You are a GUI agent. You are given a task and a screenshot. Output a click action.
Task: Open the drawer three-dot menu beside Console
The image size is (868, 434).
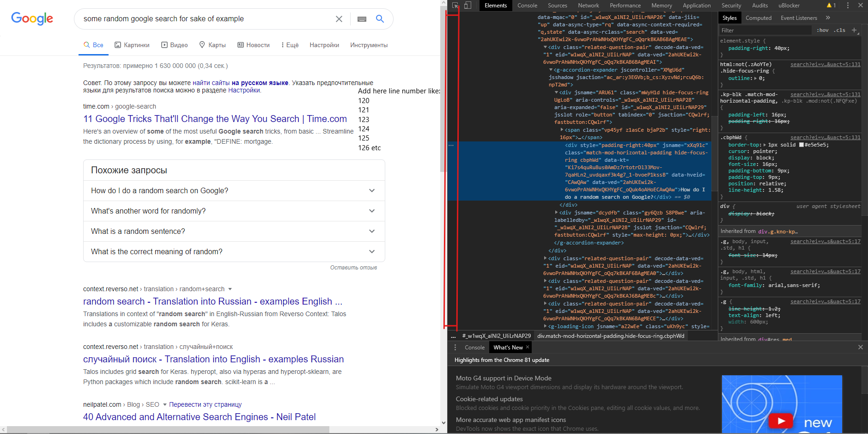tap(455, 347)
